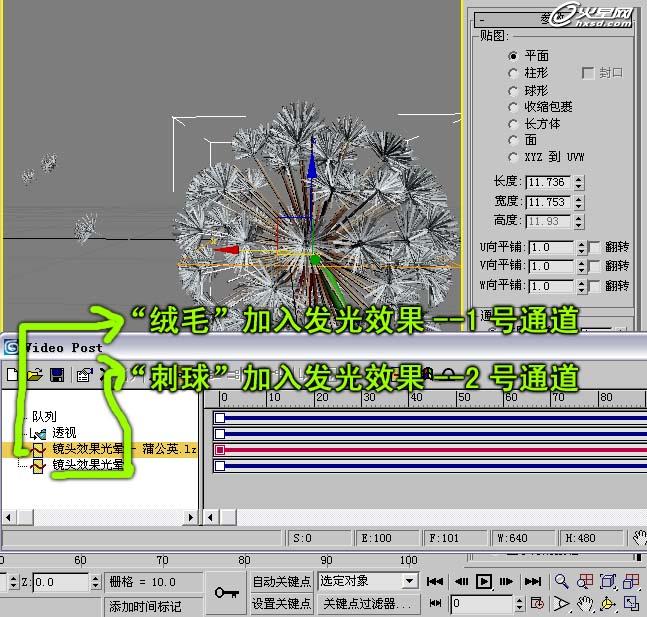Jump to the start of animation
The width and height of the screenshot is (647, 617).
point(435,581)
